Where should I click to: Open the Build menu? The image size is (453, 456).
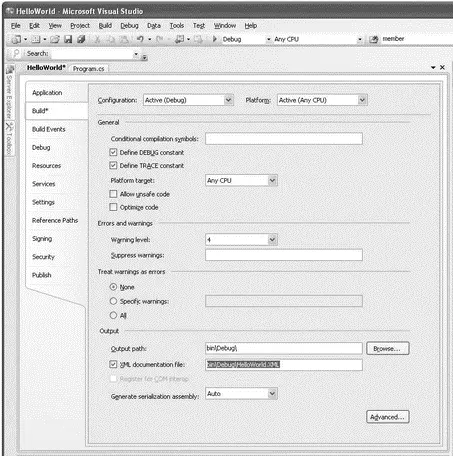105,26
